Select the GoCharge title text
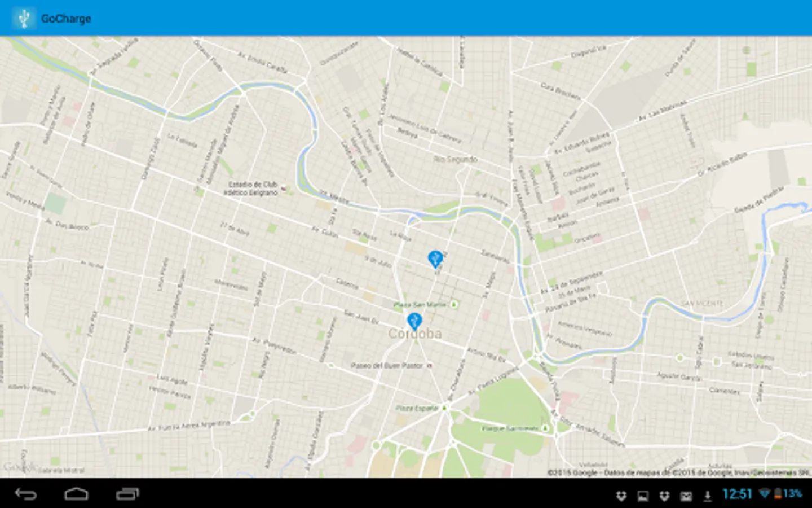812x508 pixels. tap(66, 19)
